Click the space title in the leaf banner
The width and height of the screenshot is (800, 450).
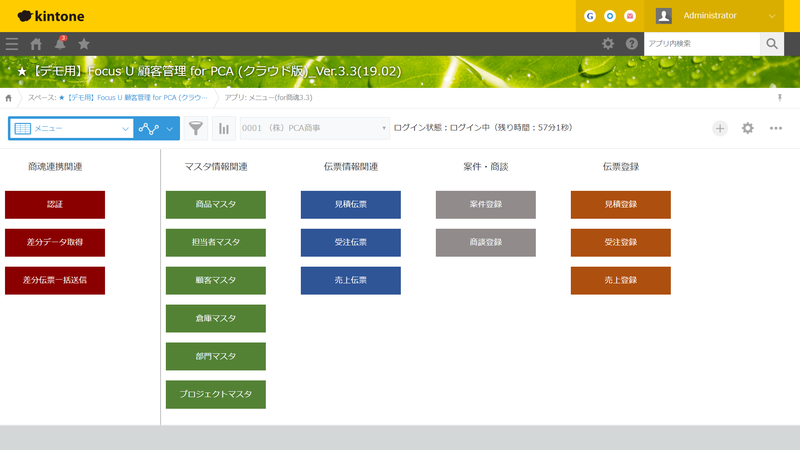click(209, 71)
